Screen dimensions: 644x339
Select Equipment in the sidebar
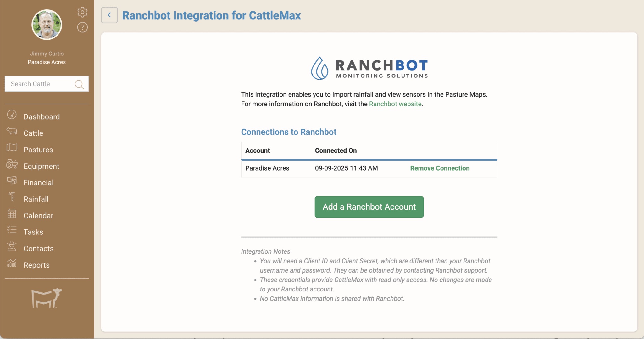pyautogui.click(x=42, y=166)
